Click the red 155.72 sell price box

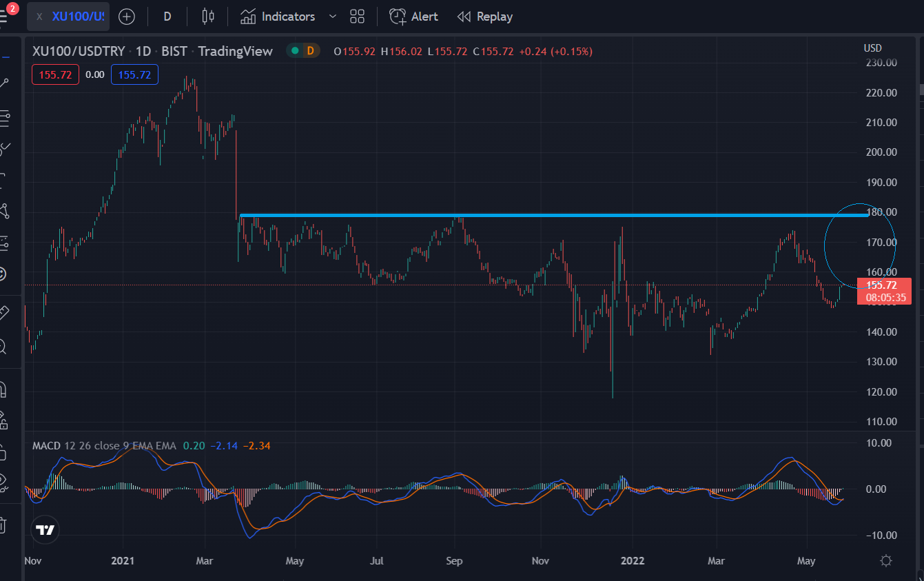[x=55, y=74]
